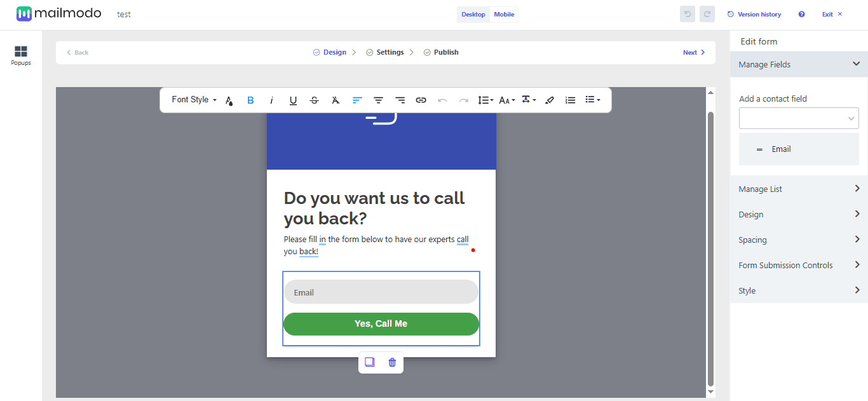The height and width of the screenshot is (401, 868).
Task: Click the editor toolbar undo arrow
Action: pos(442,100)
